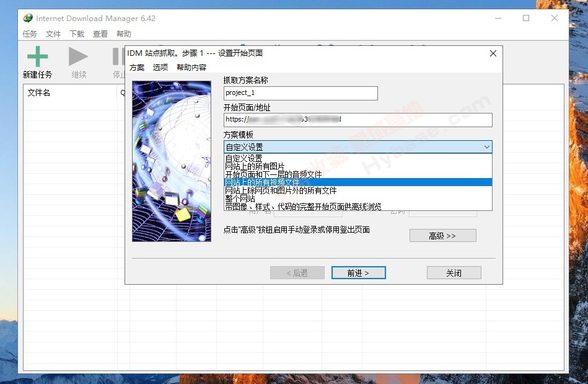The image size is (588, 384).
Task: Click the green plus 新建任务 icon
Action: pos(38,56)
